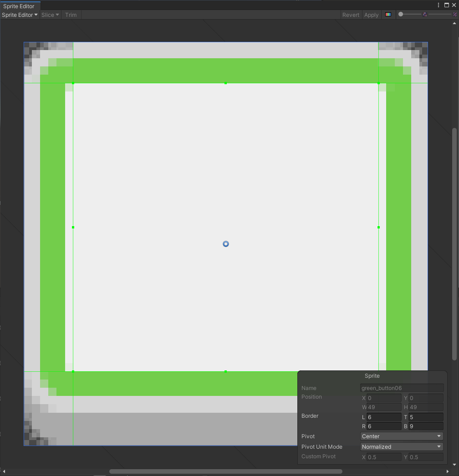Select the top-middle green border handle
The width and height of the screenshot is (459, 476).
(225, 83)
